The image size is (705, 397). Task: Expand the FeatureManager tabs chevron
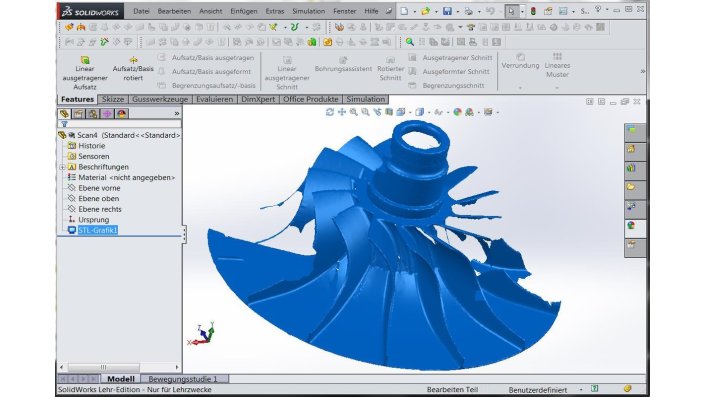point(177,114)
